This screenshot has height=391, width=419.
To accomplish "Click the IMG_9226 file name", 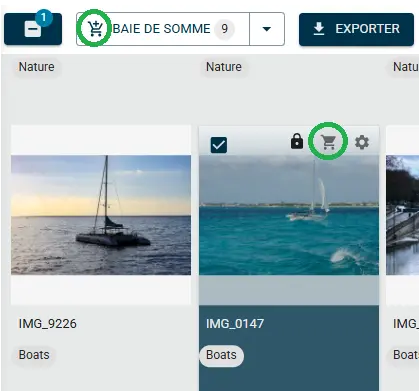I will (48, 324).
